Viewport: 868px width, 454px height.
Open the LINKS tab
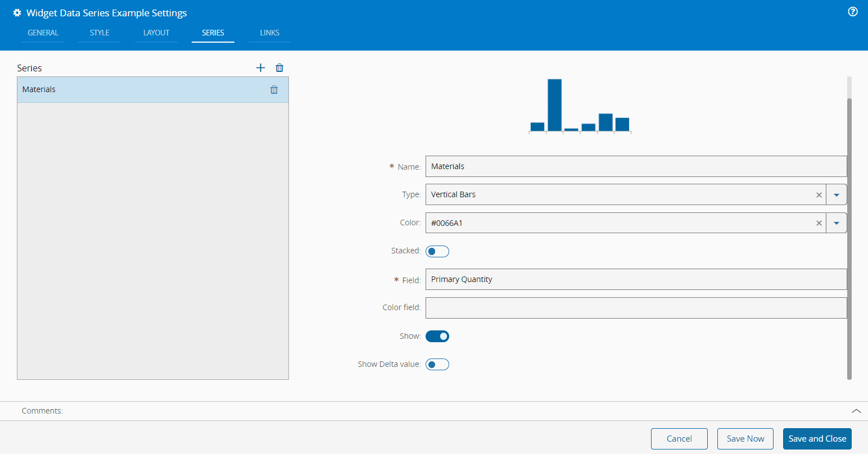pyautogui.click(x=269, y=33)
